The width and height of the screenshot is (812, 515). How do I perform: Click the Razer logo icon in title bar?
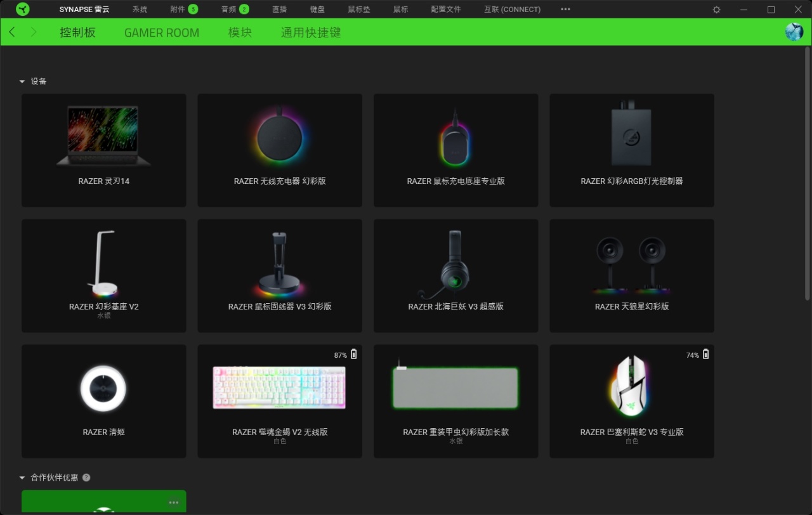[x=23, y=10]
